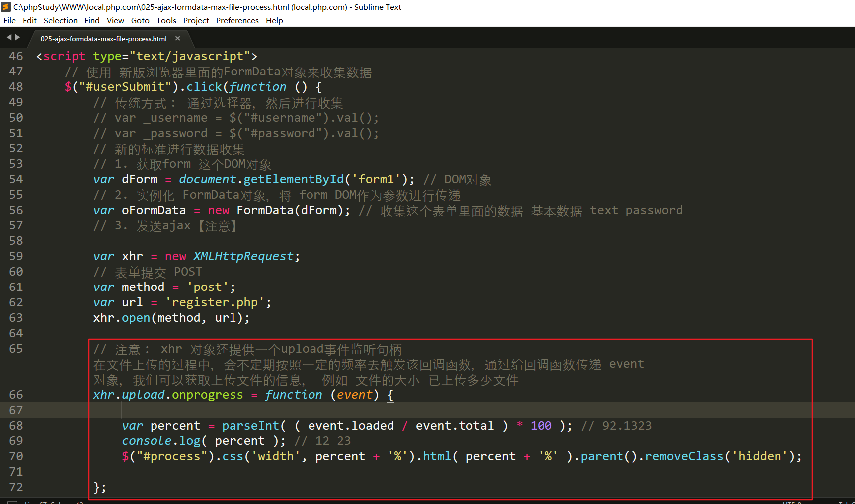
Task: Open the Preferences menu
Action: 237,21
